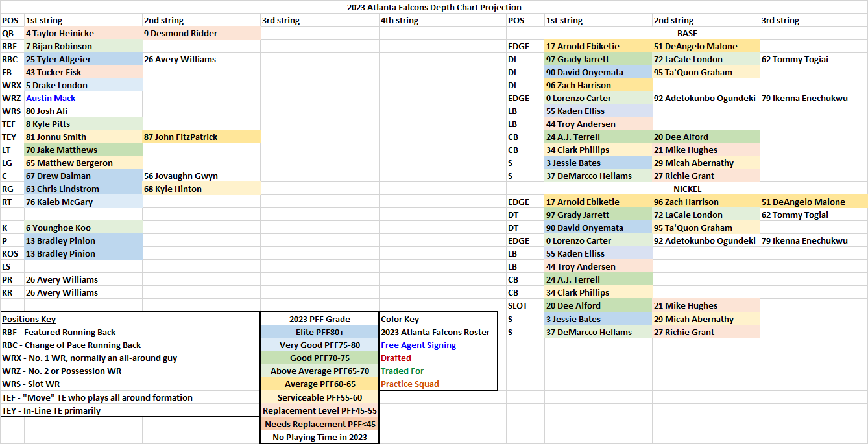Click 13 Bradley Pinion in the P row
Image resolution: width=868 pixels, height=444 pixels.
pyautogui.click(x=83, y=240)
